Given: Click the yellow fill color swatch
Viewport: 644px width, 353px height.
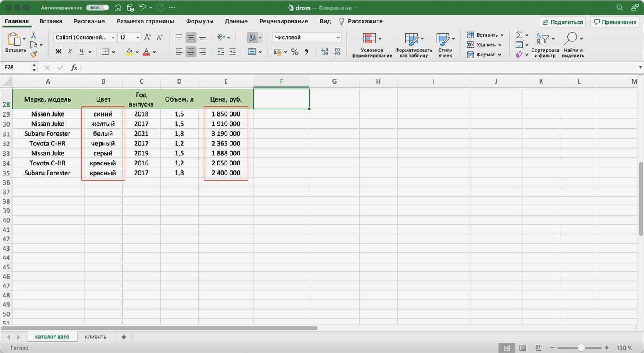Looking at the screenshot, I should (129, 52).
